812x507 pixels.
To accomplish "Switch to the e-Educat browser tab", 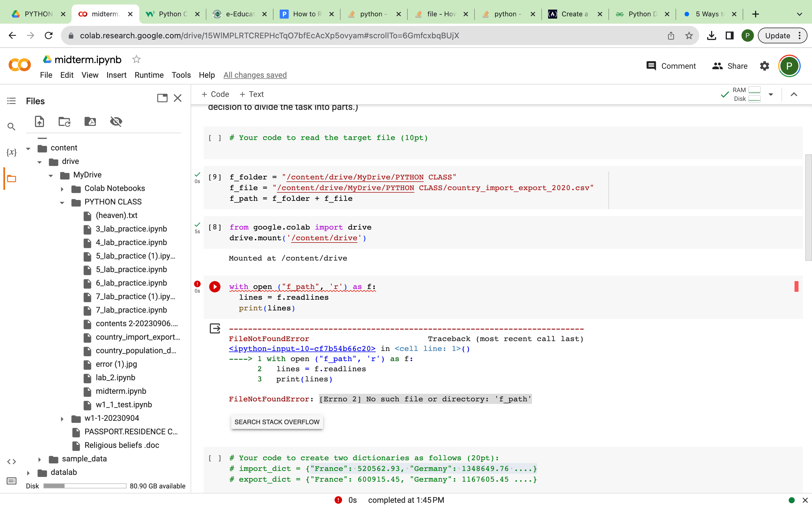I will 239,14.
